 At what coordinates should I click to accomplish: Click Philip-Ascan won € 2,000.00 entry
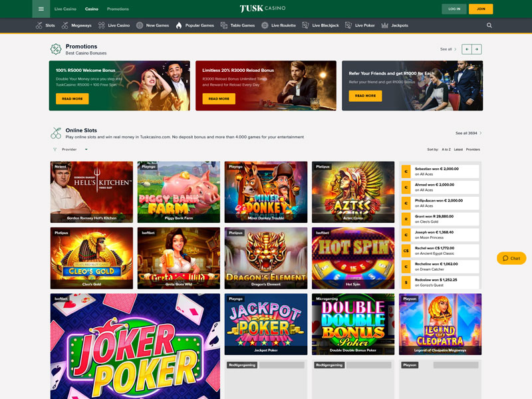(x=440, y=203)
